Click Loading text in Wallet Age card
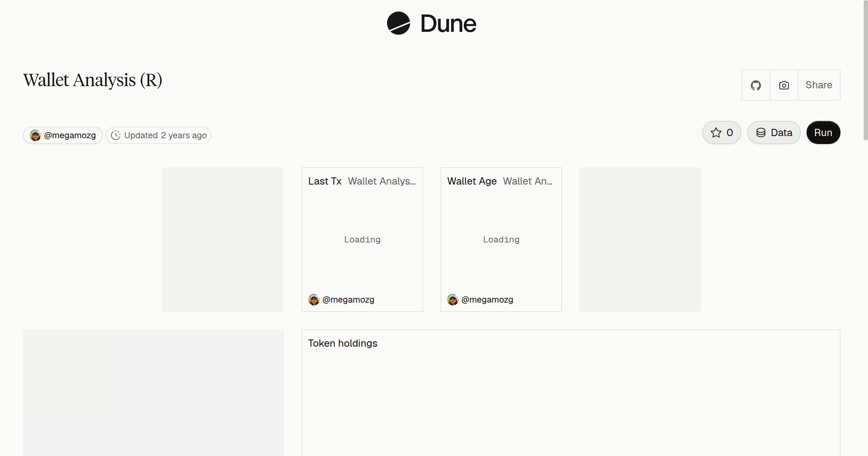The height and width of the screenshot is (456, 868). point(501,240)
